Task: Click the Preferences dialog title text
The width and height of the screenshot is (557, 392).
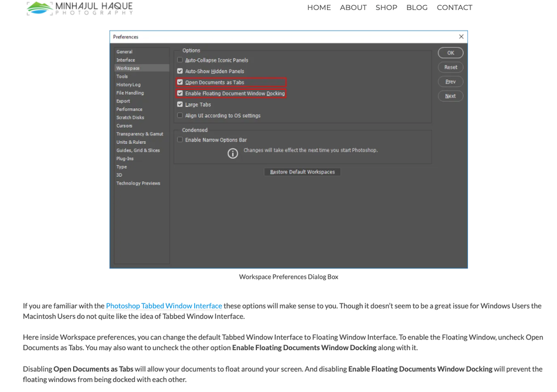Action: pos(126,37)
